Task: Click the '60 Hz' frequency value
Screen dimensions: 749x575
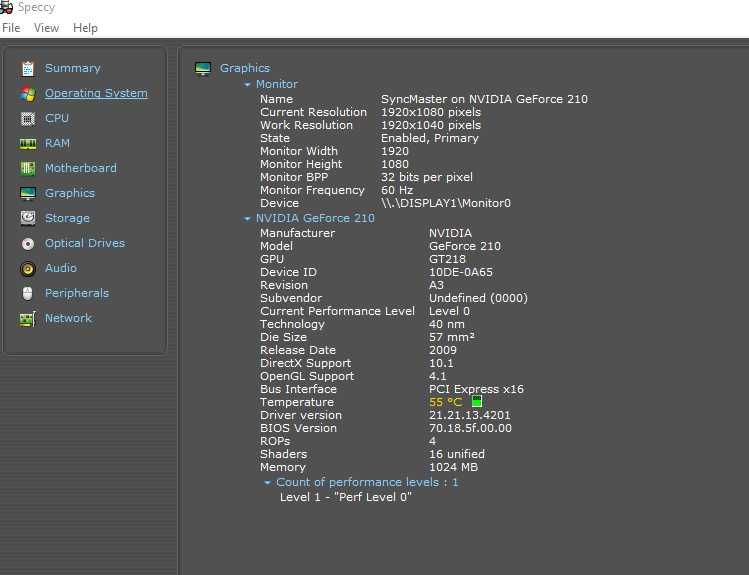Action: click(397, 190)
